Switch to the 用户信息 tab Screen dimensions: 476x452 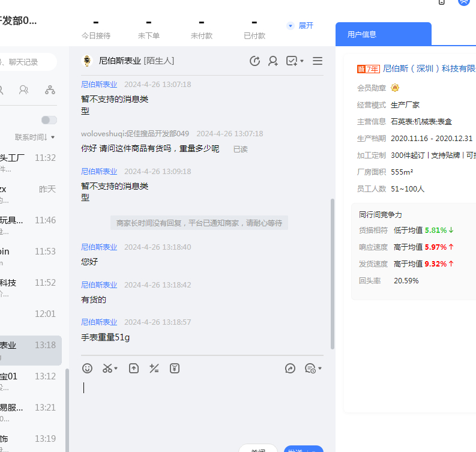pos(362,34)
